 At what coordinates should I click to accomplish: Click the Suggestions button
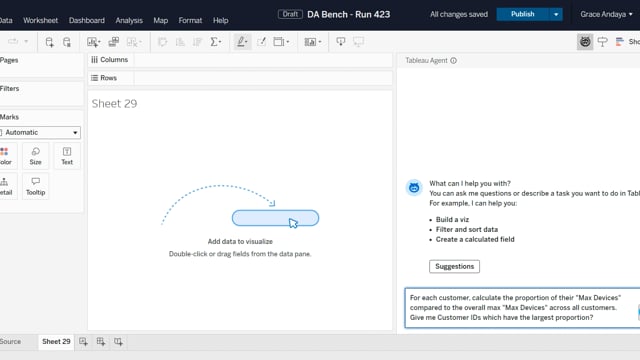(454, 267)
